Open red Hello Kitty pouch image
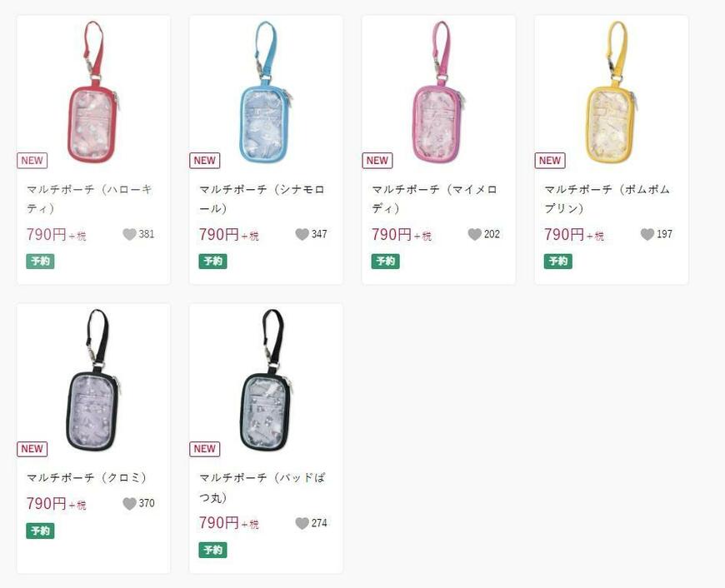The width and height of the screenshot is (725, 588). (93, 92)
